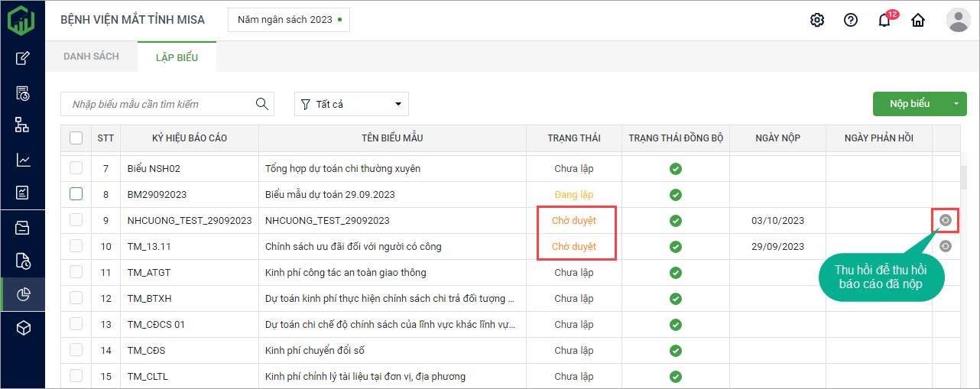Click the recall icon for TM_13.11 row
980x389 pixels.
pyautogui.click(x=946, y=246)
